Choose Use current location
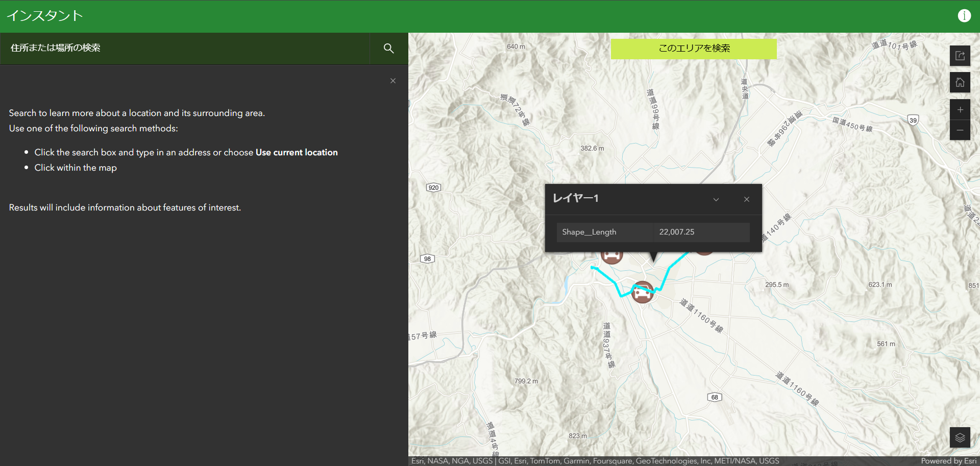 point(297,152)
